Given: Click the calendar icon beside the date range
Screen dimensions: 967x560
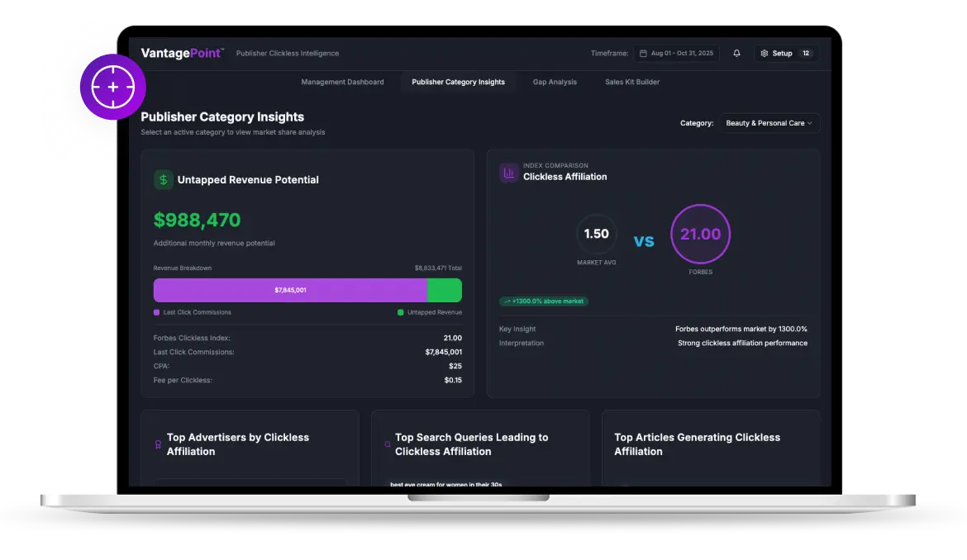Looking at the screenshot, I should click(x=644, y=54).
